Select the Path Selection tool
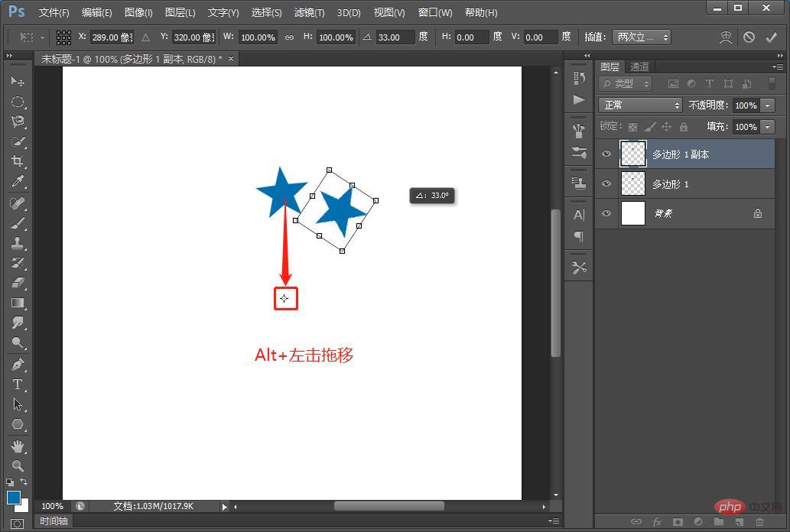Image resolution: width=790 pixels, height=532 pixels. (18, 404)
